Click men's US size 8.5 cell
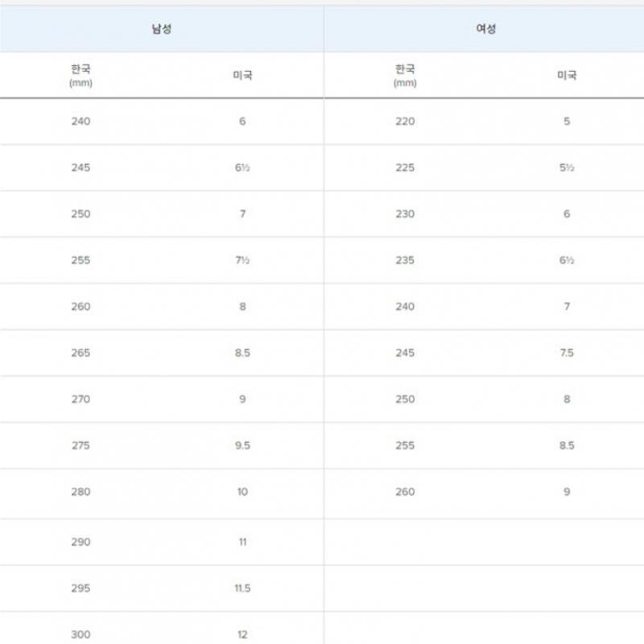The image size is (644, 644). tap(242, 353)
